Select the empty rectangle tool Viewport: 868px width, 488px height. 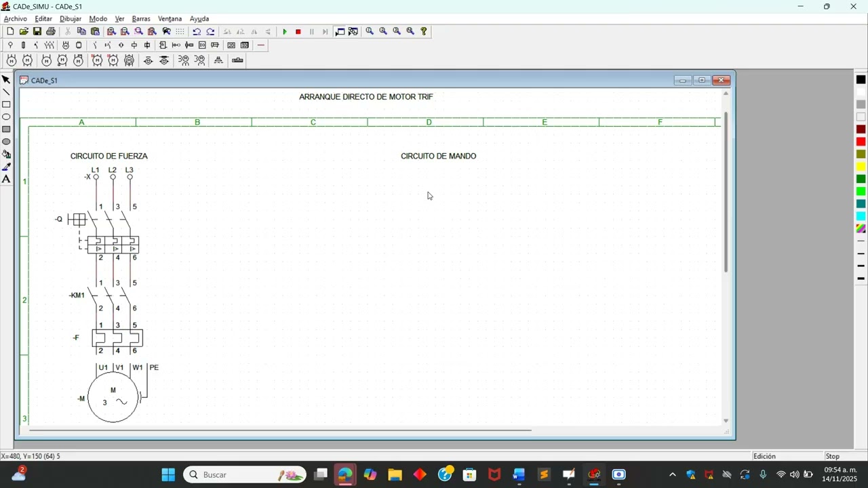pyautogui.click(x=6, y=104)
